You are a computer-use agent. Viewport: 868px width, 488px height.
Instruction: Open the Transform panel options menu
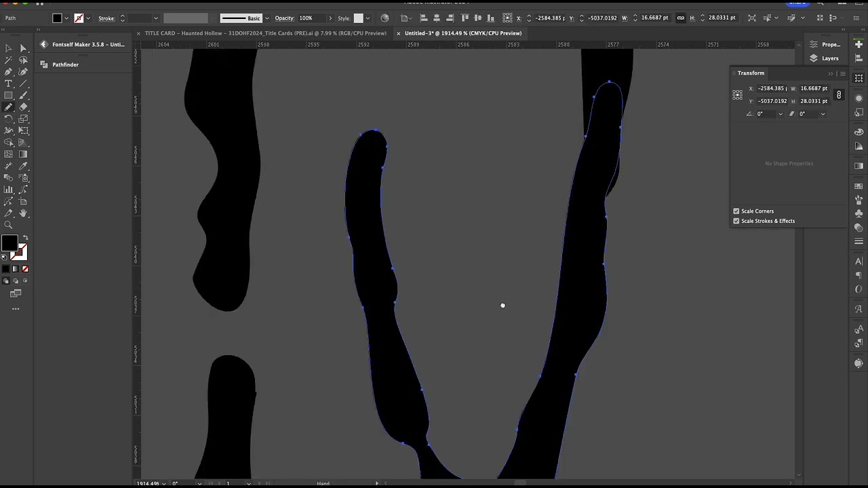[842, 73]
